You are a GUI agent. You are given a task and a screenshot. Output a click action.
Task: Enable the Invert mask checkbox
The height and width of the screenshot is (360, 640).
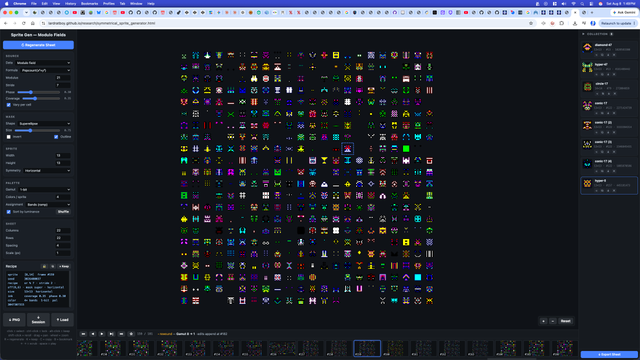point(9,137)
